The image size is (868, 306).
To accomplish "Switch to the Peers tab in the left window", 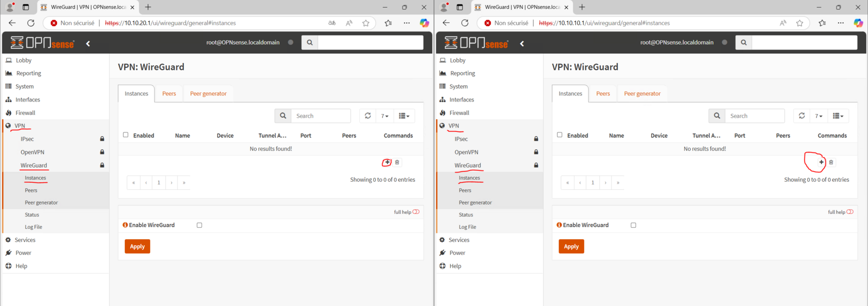I will [x=169, y=94].
